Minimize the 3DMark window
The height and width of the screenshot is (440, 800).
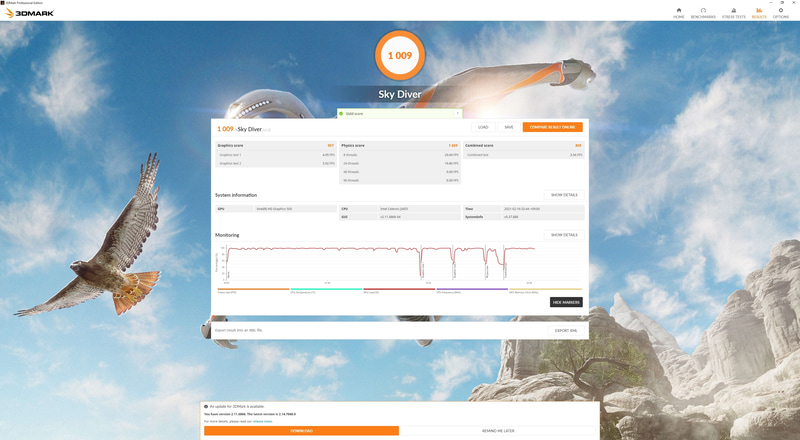tap(770, 3)
